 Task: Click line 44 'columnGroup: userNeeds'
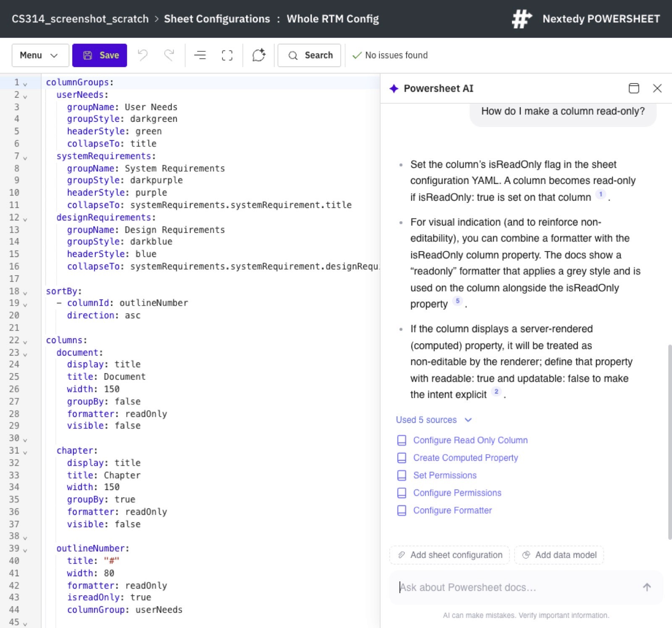click(x=125, y=610)
